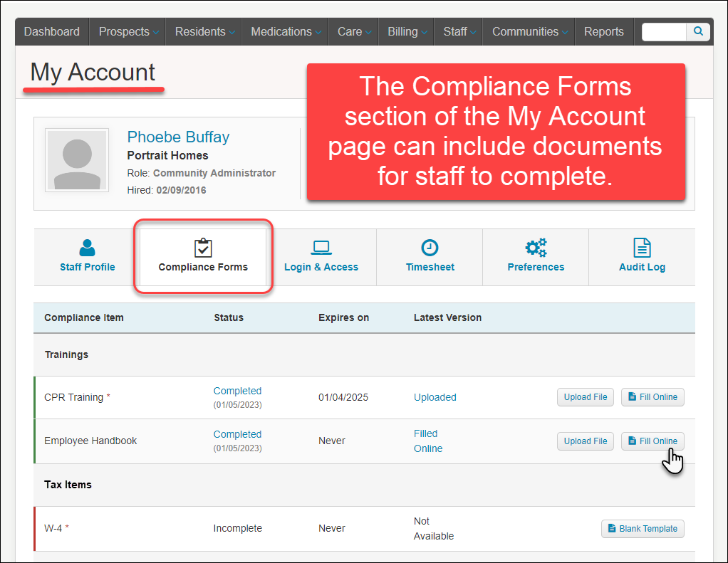Open the Reports menu item

click(x=603, y=31)
